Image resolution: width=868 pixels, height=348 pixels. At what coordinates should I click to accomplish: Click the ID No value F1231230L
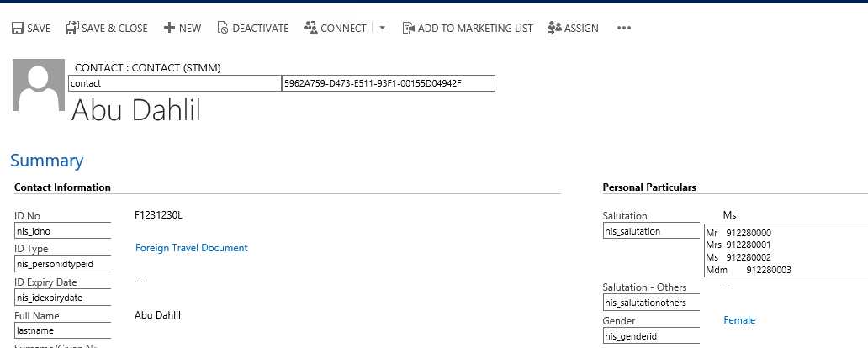158,215
